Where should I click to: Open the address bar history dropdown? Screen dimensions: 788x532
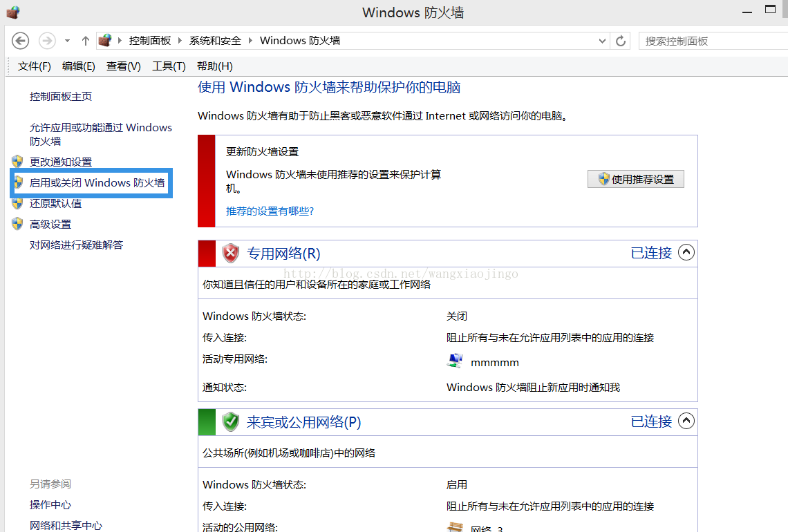click(602, 41)
